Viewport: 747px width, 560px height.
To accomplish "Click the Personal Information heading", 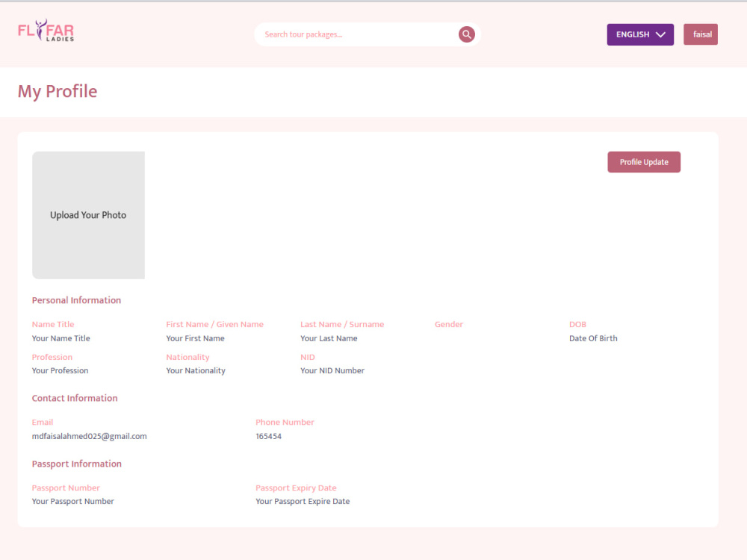I will (x=76, y=300).
